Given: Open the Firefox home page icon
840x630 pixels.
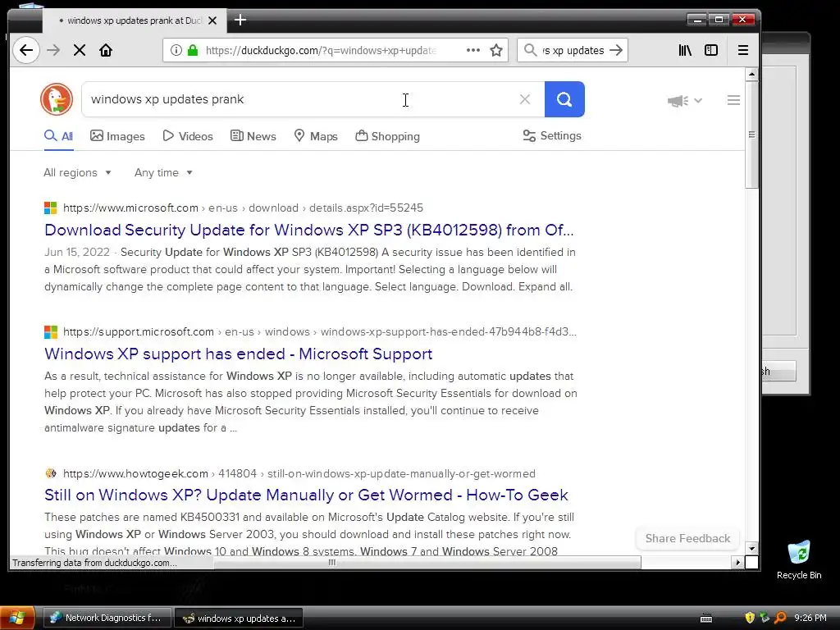Looking at the screenshot, I should click(106, 50).
